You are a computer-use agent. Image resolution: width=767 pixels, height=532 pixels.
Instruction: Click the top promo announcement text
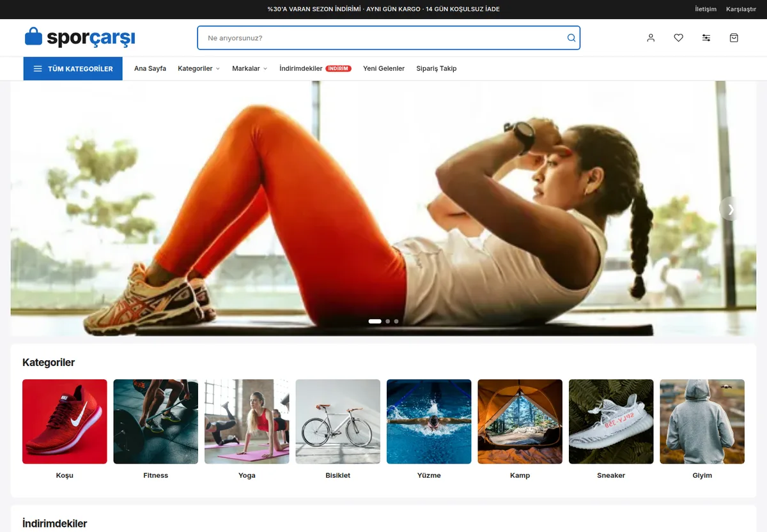coord(383,10)
